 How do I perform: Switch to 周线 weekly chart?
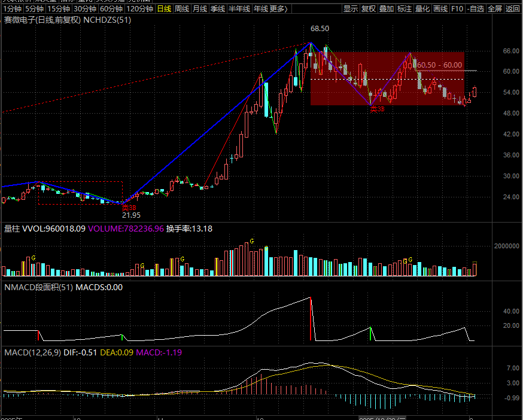182,8
